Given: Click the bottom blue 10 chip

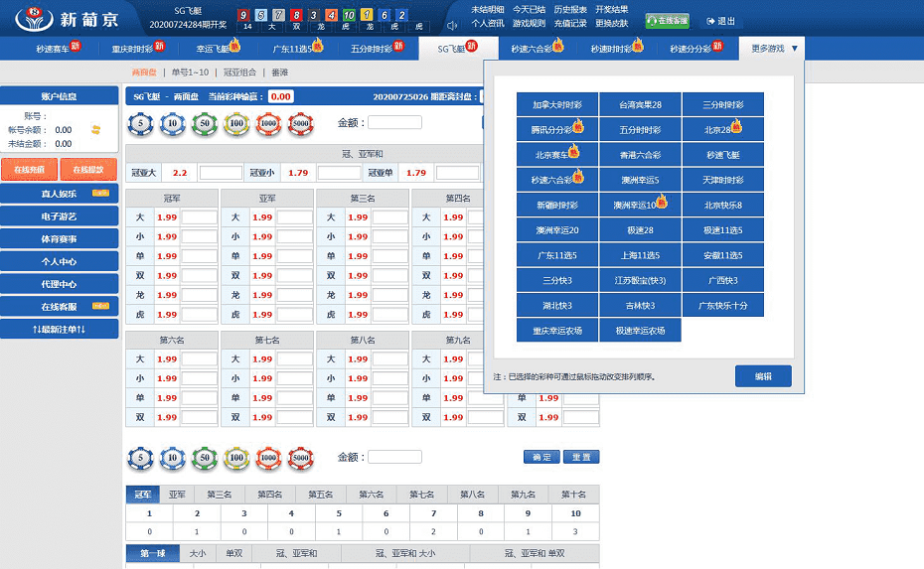Looking at the screenshot, I should pos(173,458).
